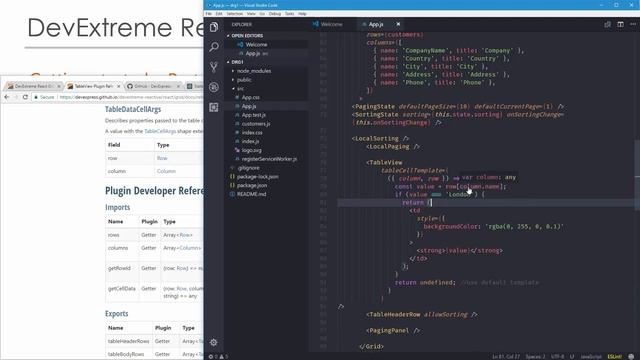Open the Selection menu
The width and height of the screenshot is (640, 360).
[x=235, y=14]
